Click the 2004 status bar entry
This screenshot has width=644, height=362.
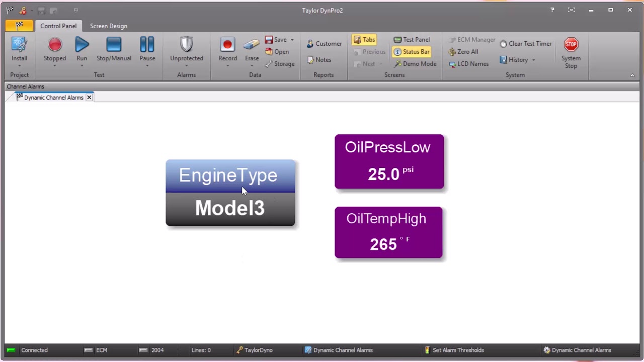(151, 350)
